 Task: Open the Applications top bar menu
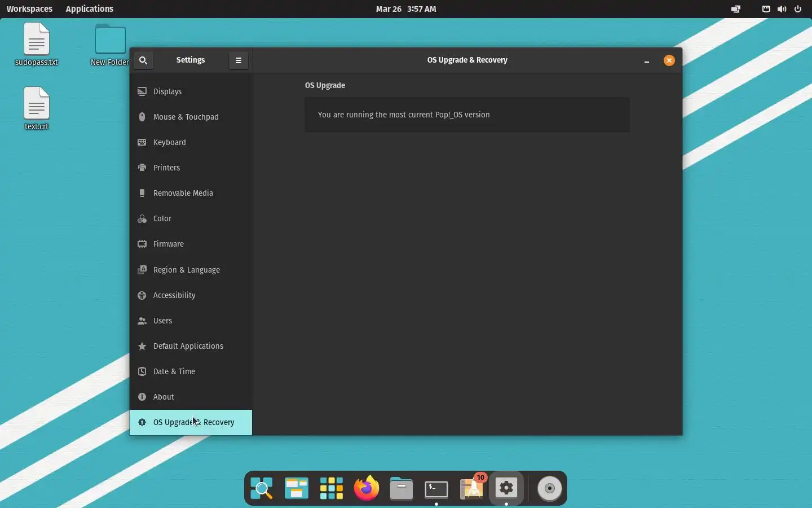(x=90, y=9)
